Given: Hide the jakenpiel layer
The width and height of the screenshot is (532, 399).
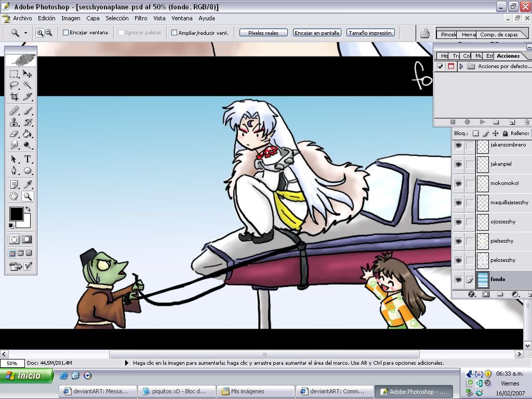Looking at the screenshot, I should (x=458, y=165).
